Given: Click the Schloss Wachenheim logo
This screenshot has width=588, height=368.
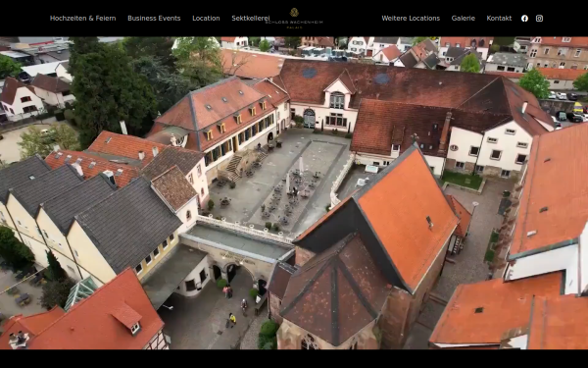Looking at the screenshot, I should [294, 18].
